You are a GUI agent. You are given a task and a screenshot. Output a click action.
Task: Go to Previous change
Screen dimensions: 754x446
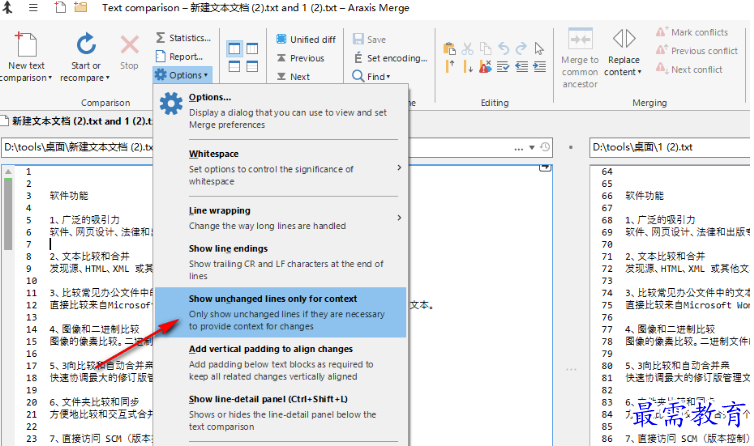301,58
